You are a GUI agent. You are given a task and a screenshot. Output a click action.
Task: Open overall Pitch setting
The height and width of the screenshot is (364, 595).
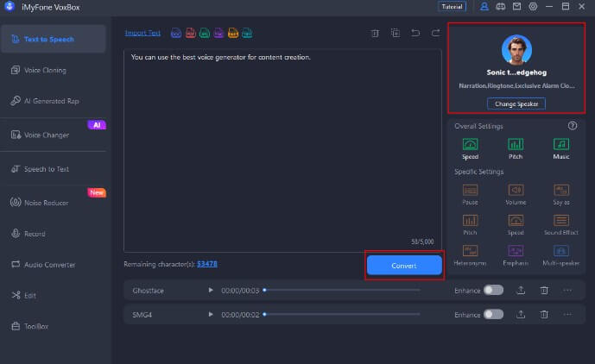pos(516,148)
